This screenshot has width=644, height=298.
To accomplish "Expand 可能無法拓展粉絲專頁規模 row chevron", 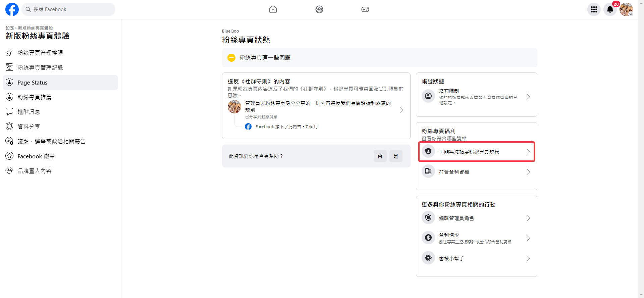I will tap(528, 152).
